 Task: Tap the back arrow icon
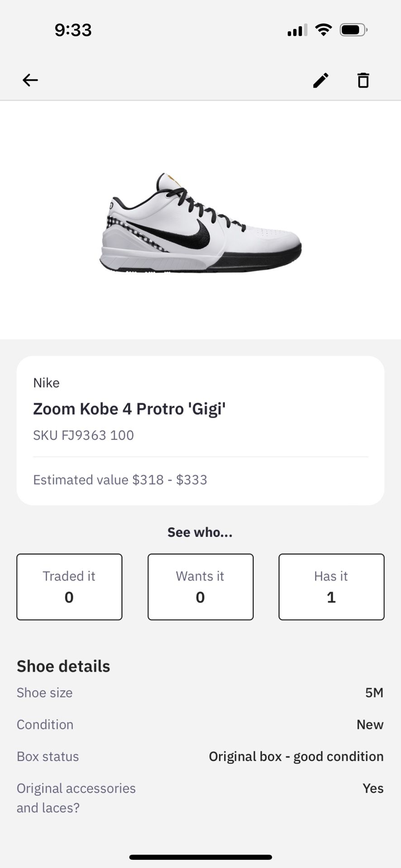pyautogui.click(x=30, y=80)
